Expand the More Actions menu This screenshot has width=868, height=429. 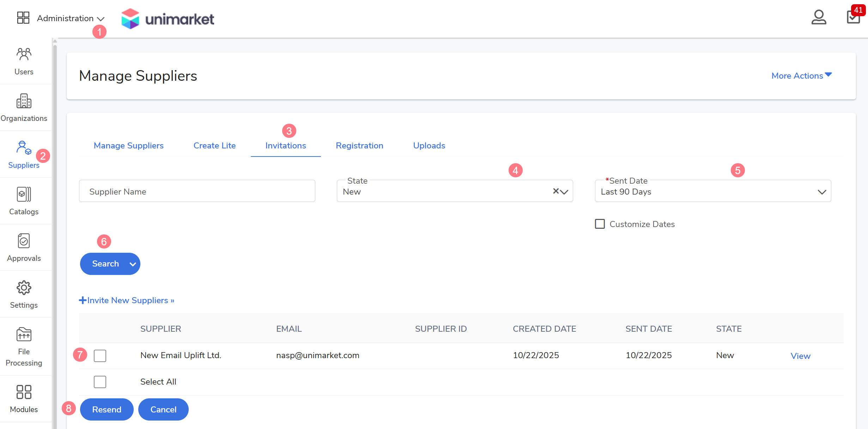[801, 76]
